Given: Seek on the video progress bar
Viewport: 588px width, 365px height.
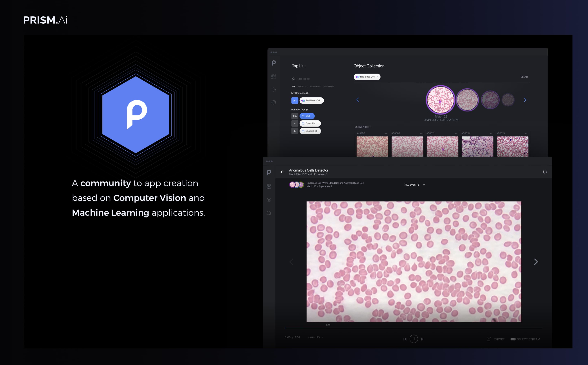Looking at the screenshot, I should (414, 328).
